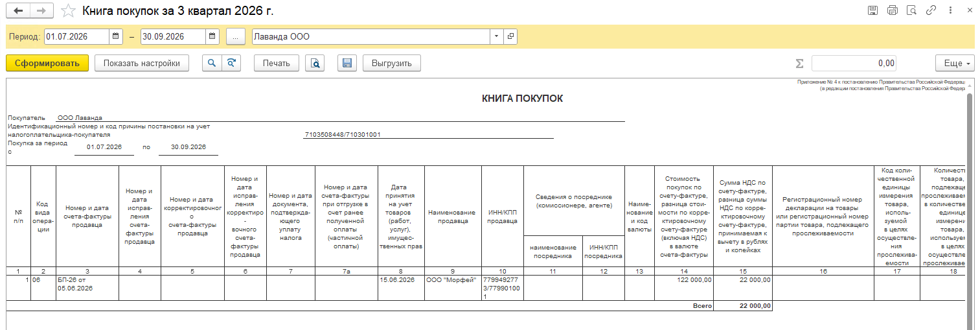Viewport: 980px width, 330px height.
Task: Click the sum sigma icon
Action: [799, 64]
